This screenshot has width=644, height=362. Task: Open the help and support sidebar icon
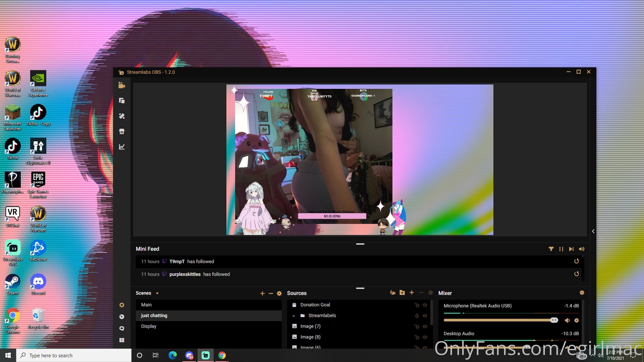coord(122,328)
